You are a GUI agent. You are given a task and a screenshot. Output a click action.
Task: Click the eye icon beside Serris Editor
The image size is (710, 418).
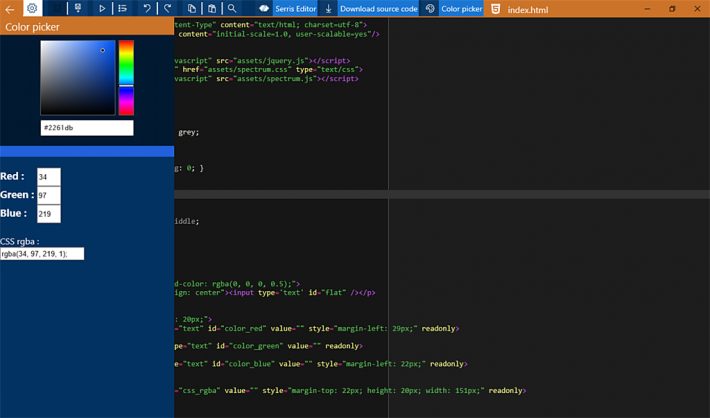(x=264, y=8)
